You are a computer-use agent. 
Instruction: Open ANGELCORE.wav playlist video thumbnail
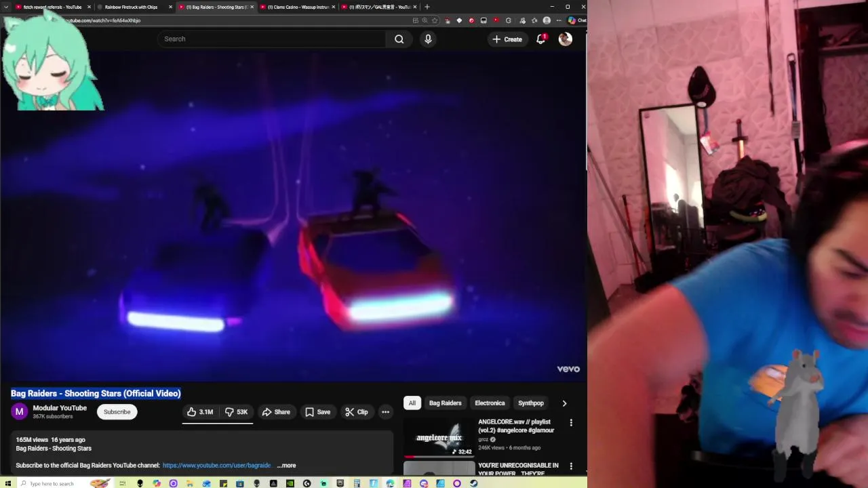pyautogui.click(x=439, y=437)
